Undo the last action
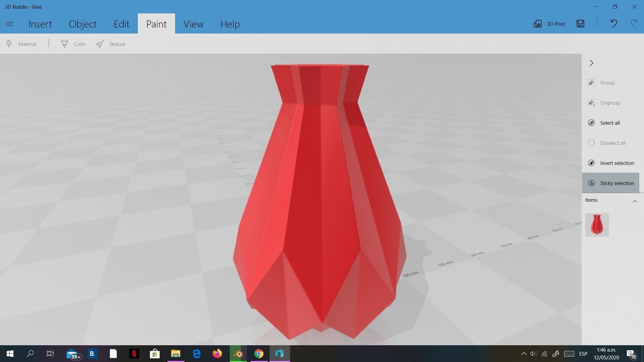This screenshot has width=644, height=362. click(x=613, y=23)
